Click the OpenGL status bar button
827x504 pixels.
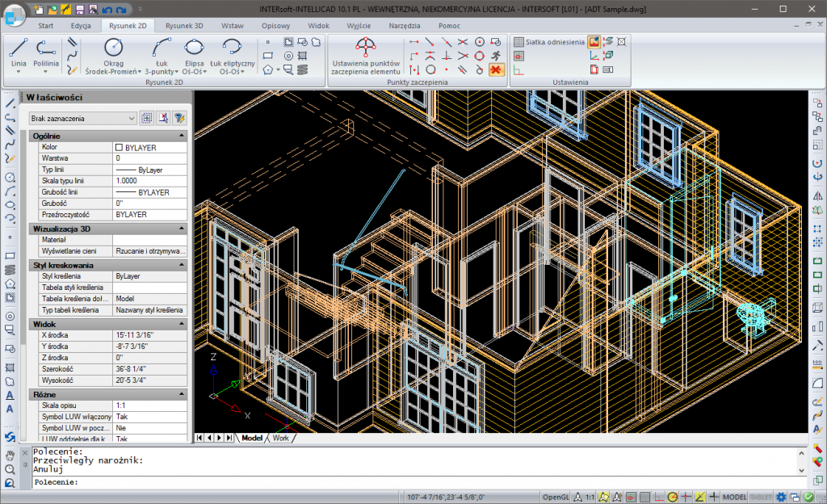pos(556,496)
